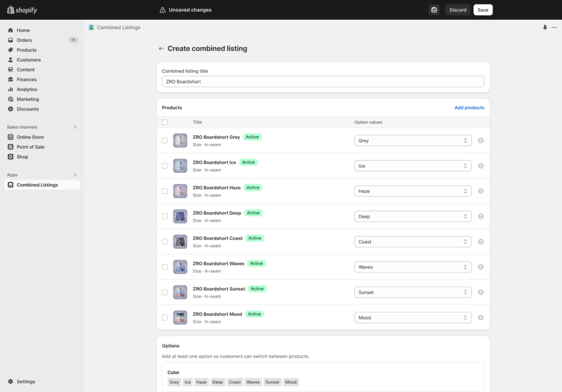Click the ZRO Boardshort Waves product thumbnail
562x392 pixels.
coord(180,267)
